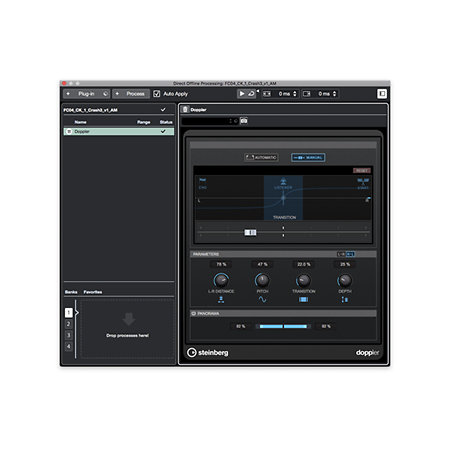Click the clip header status checkmark
Viewport: 450px width, 450px height.
163,110
